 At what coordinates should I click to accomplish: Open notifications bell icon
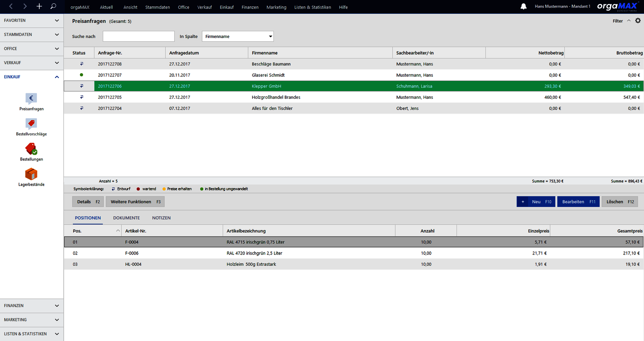[x=523, y=6]
